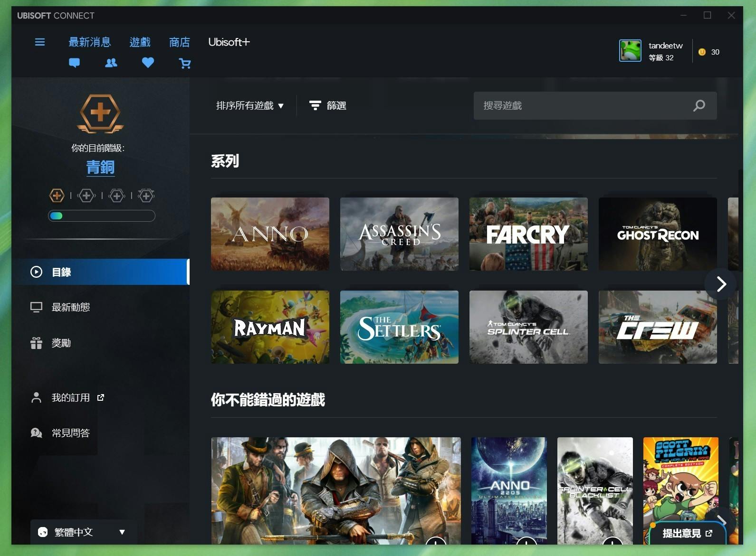Click the Units coin icon
Image resolution: width=756 pixels, height=556 pixels.
pyautogui.click(x=702, y=52)
